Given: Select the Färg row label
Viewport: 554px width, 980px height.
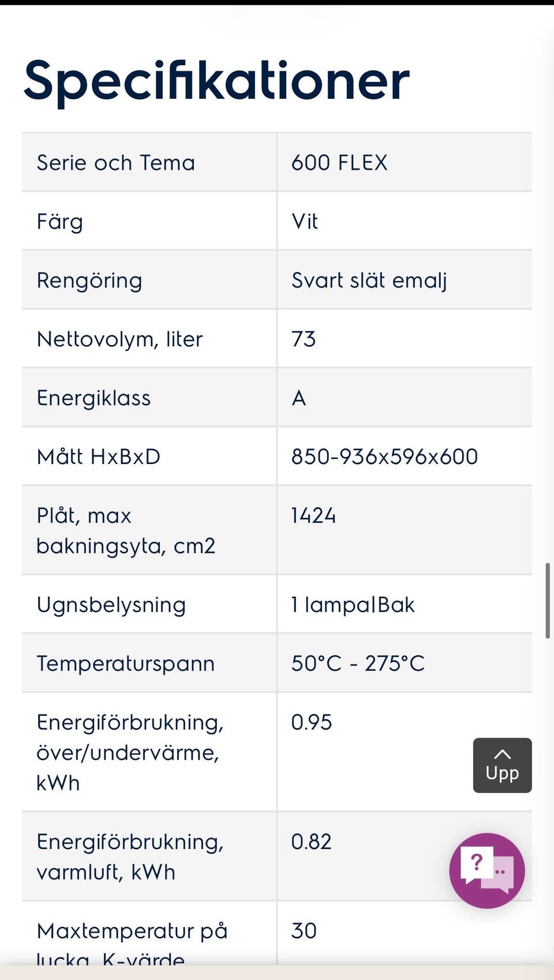Looking at the screenshot, I should coord(60,222).
